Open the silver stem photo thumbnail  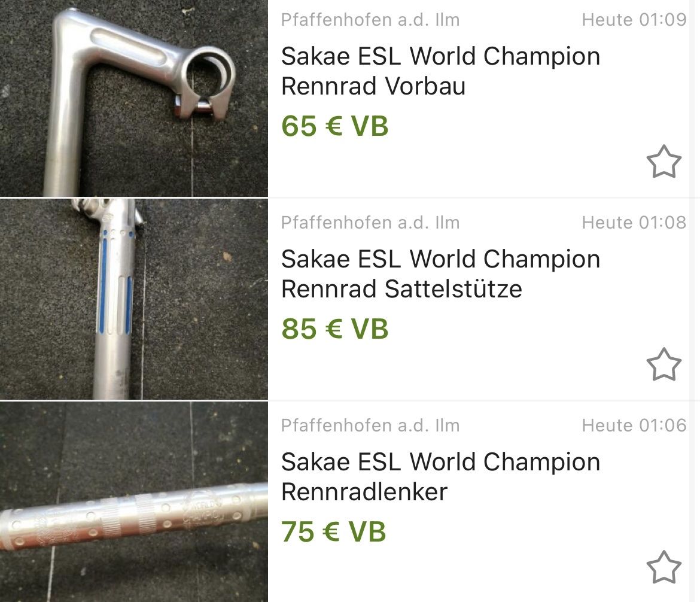point(134,98)
